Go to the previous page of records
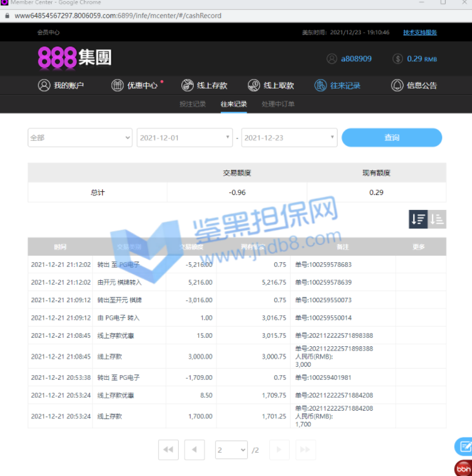 (x=194, y=450)
